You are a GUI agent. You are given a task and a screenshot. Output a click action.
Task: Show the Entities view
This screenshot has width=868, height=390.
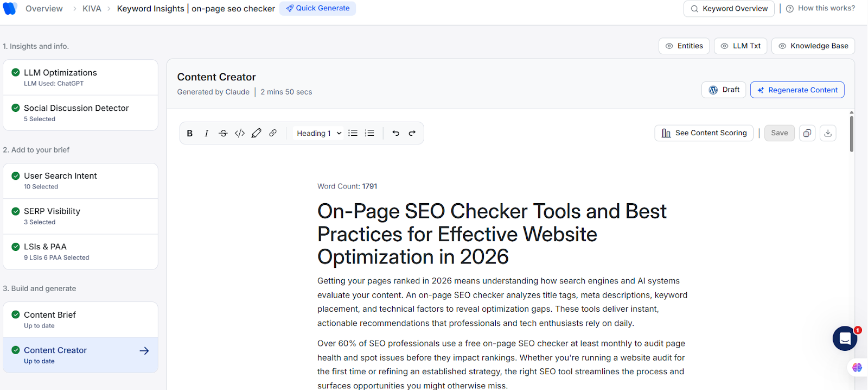click(x=684, y=46)
